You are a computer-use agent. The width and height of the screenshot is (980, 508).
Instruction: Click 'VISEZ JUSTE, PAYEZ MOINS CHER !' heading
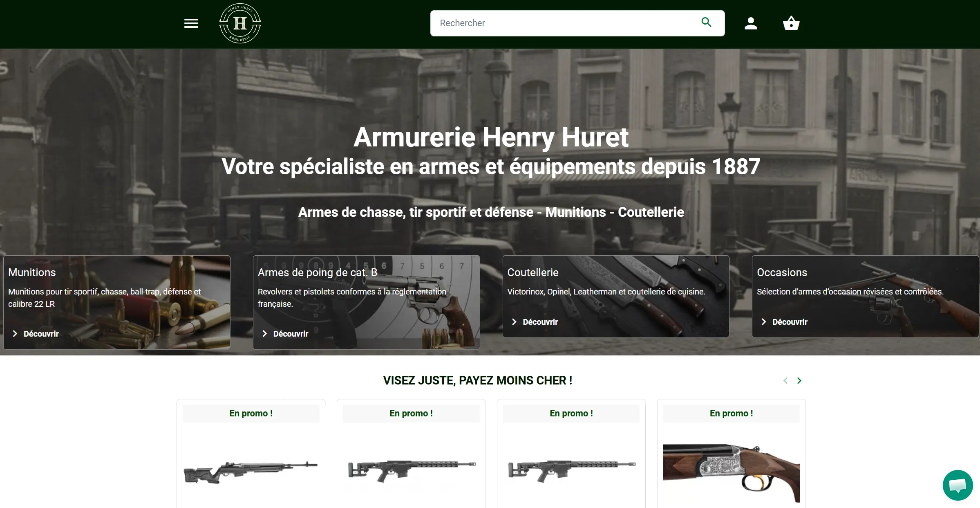tap(478, 380)
